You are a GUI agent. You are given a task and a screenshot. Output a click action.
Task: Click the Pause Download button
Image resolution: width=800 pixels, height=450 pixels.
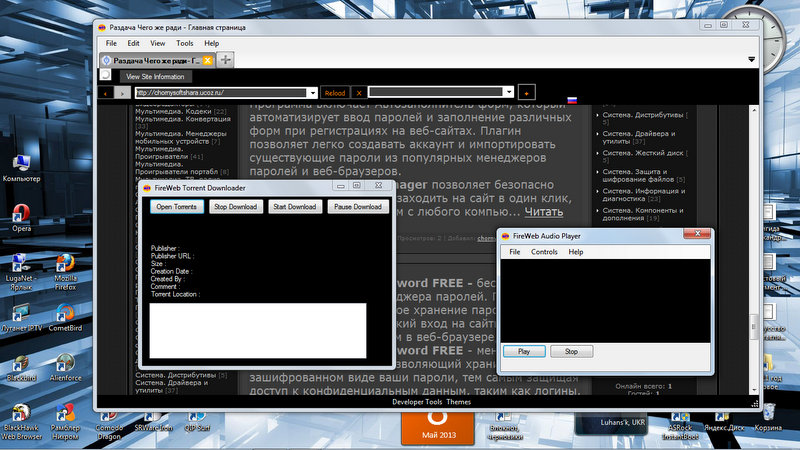pyautogui.click(x=358, y=207)
